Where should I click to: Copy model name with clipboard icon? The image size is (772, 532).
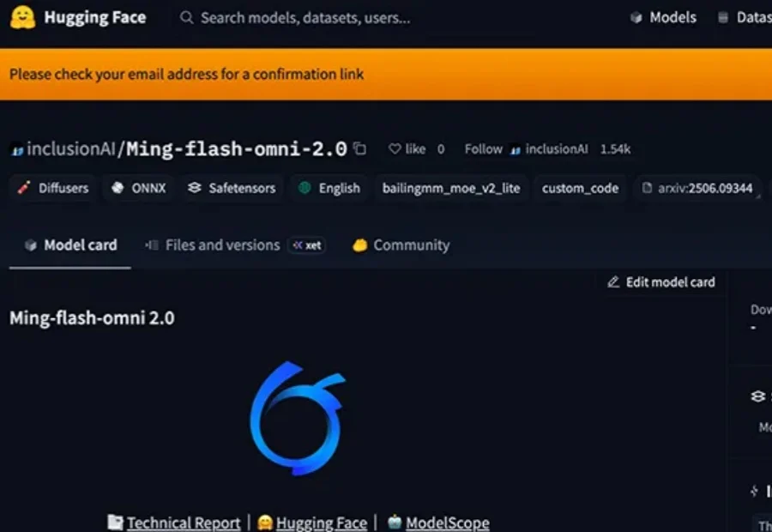point(360,149)
